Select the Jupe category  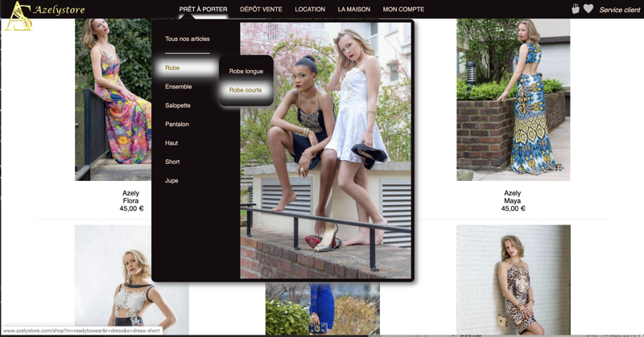pos(171,181)
